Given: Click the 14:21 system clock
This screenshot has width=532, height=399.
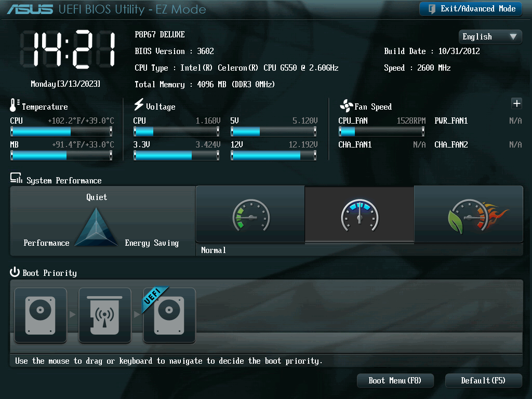Looking at the screenshot, I should (68, 49).
